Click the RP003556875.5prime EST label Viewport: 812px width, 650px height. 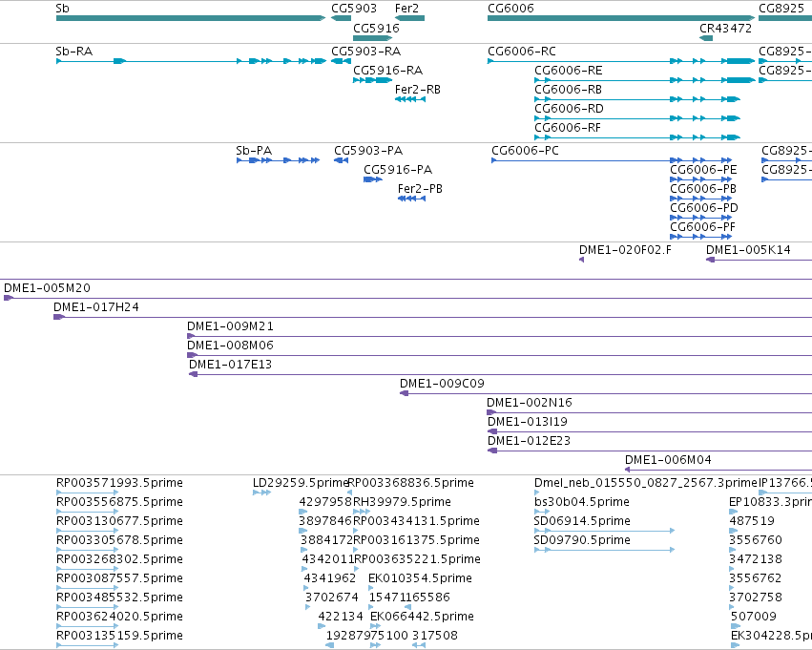119,502
